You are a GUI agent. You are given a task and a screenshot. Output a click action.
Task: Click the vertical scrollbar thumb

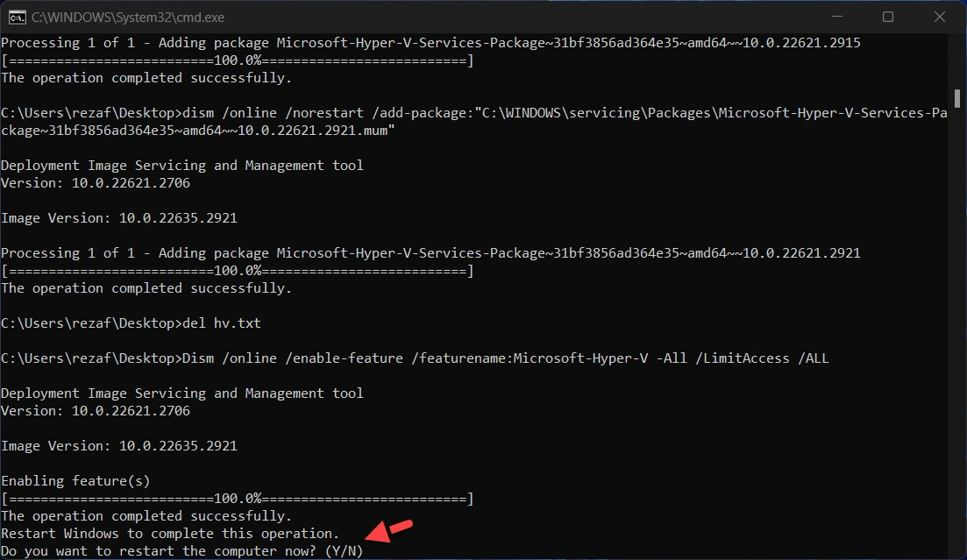coord(957,98)
